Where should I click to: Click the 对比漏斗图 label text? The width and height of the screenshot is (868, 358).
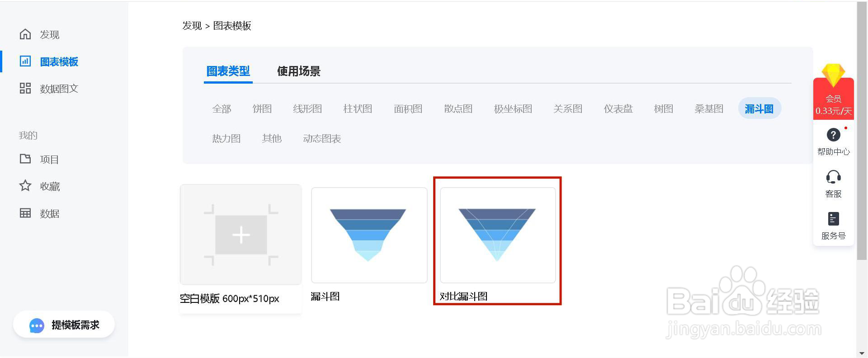point(463,297)
